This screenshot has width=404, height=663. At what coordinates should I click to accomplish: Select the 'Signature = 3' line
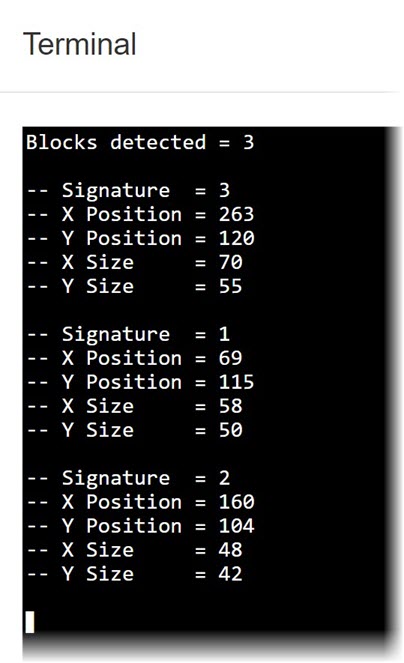click(129, 191)
